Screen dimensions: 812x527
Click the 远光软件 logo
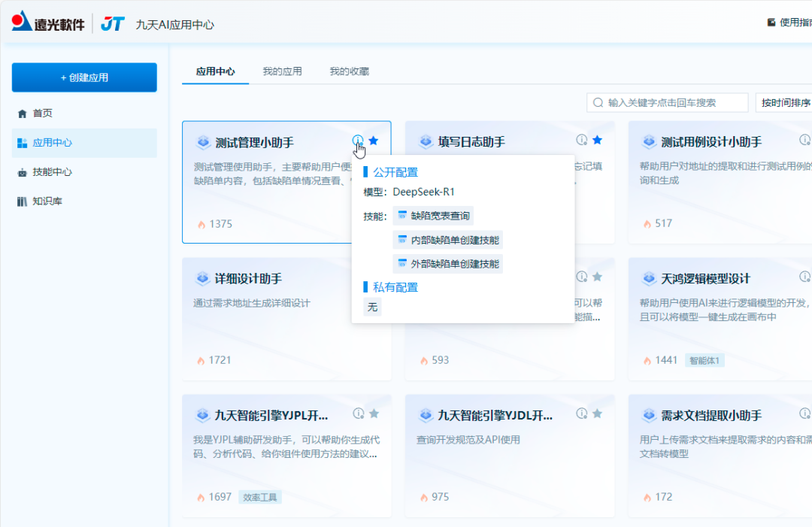point(48,23)
